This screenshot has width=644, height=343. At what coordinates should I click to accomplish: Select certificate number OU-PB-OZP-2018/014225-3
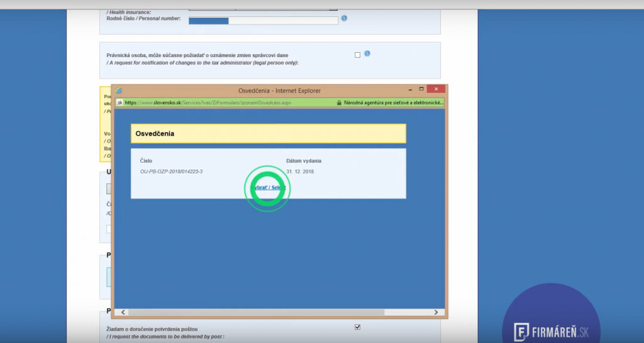pyautogui.click(x=171, y=171)
